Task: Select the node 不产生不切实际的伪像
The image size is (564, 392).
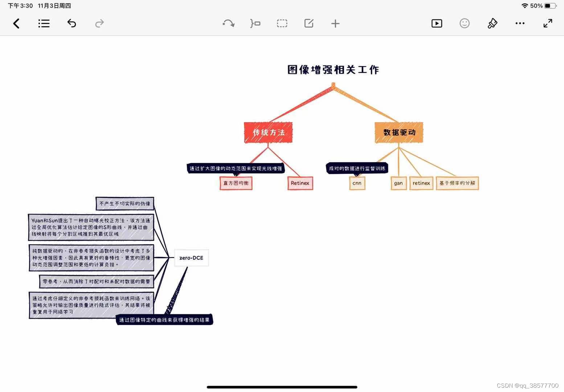Action: [x=125, y=204]
